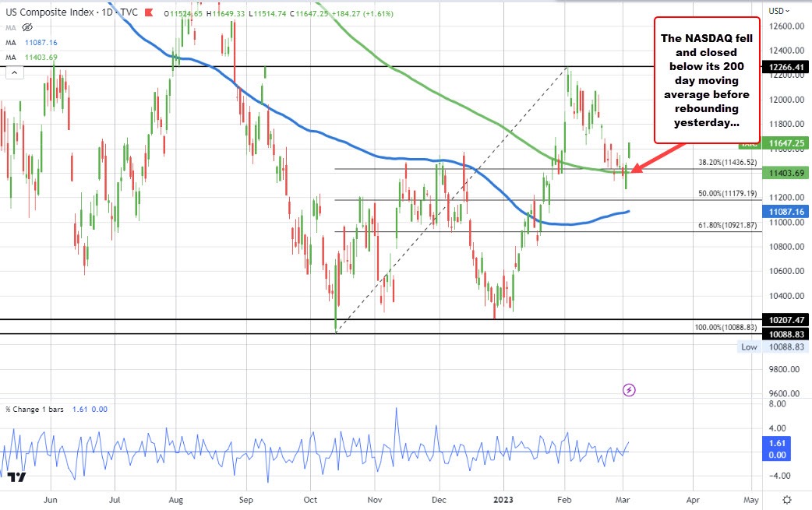Open the USD currency dropdown
The width and height of the screenshot is (812, 510).
click(x=779, y=11)
